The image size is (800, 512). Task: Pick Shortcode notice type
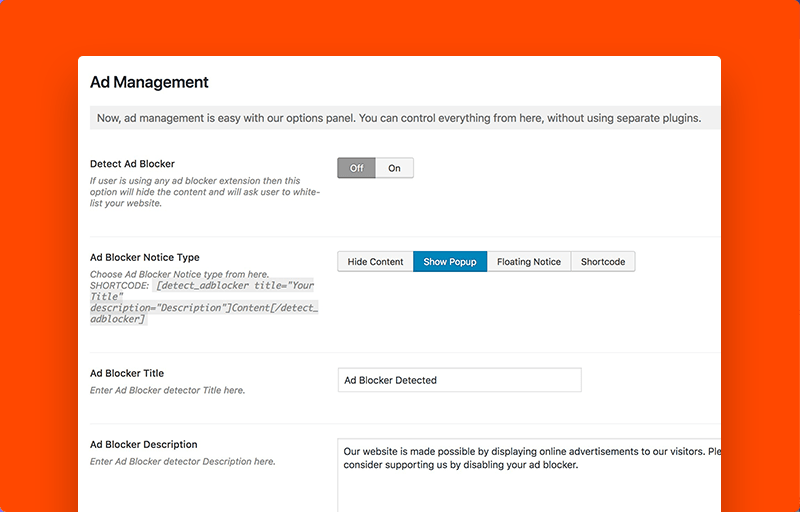[603, 262]
